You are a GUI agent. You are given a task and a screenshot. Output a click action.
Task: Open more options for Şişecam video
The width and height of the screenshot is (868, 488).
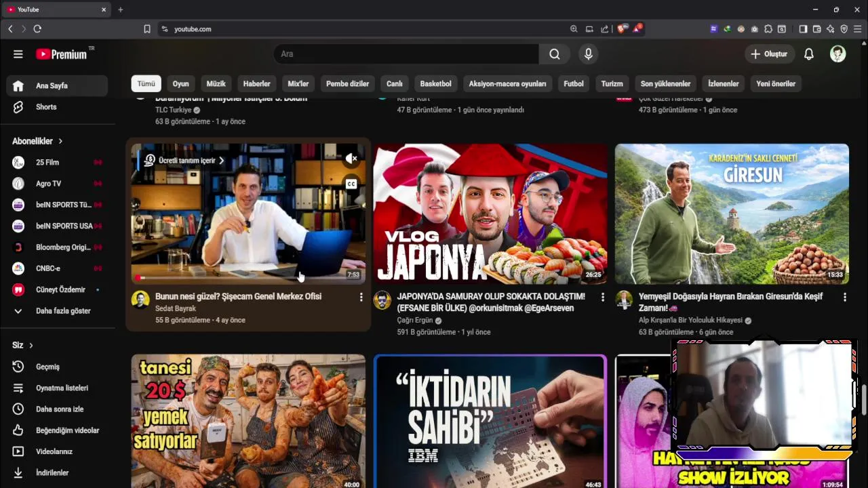[361, 298]
